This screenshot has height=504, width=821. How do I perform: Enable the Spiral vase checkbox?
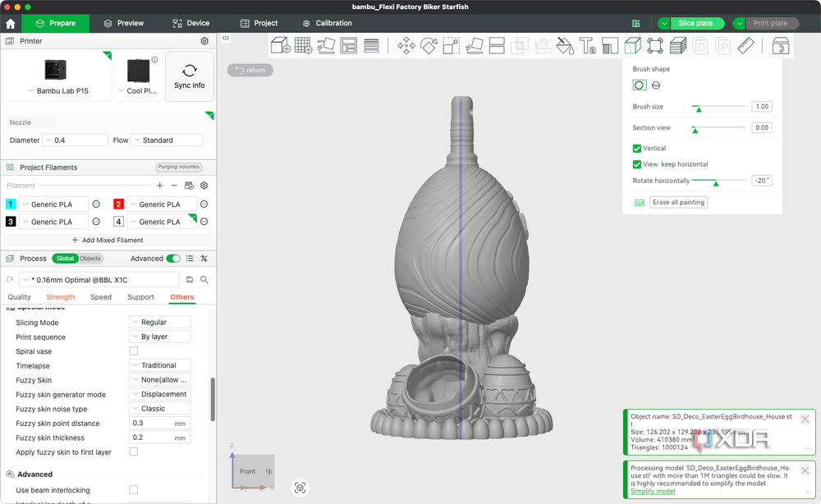pyautogui.click(x=134, y=351)
